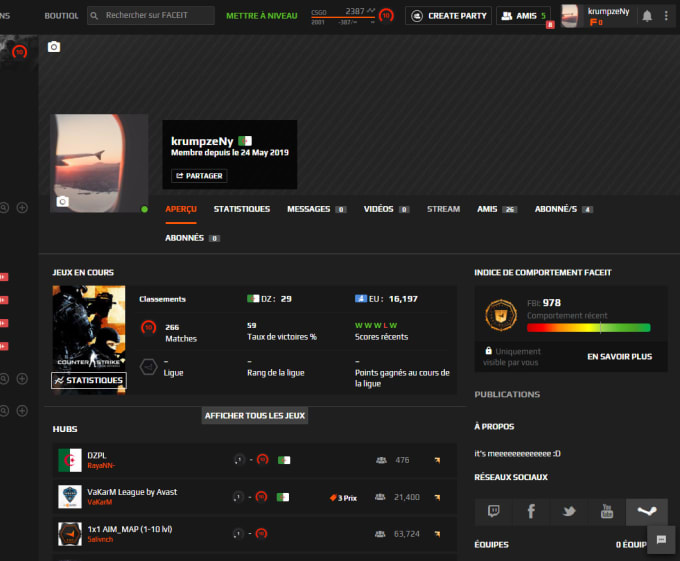
Task: Click the 1x1 AIM_MAP (1-10 lvl) name
Action: coord(130,529)
